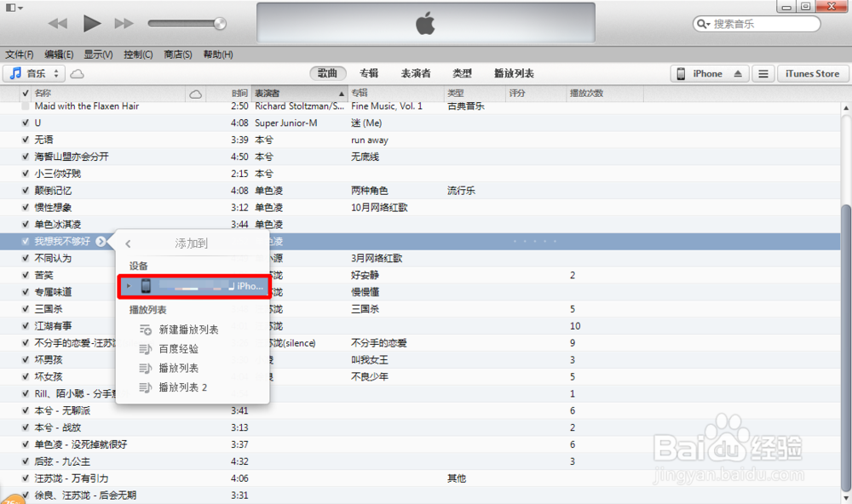Open the 显示(V) menu

[98, 54]
